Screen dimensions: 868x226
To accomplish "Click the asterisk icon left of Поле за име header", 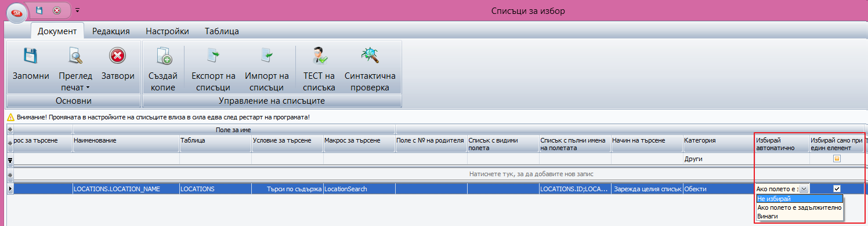I will point(9,130).
